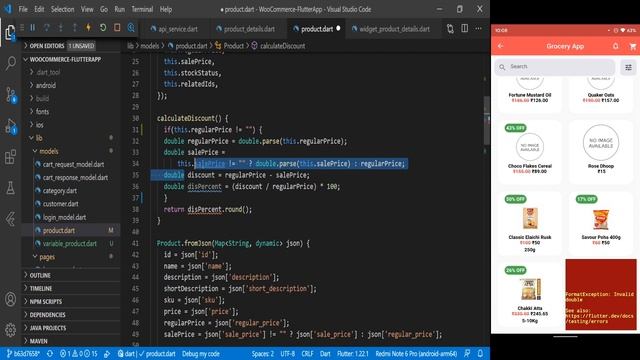Collapse the lib folder
This screenshot has width=640, height=360.
(39, 138)
